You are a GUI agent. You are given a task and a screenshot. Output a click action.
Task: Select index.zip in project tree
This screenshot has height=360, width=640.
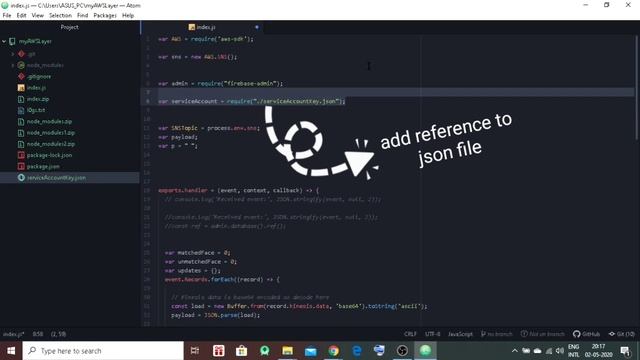pos(38,99)
